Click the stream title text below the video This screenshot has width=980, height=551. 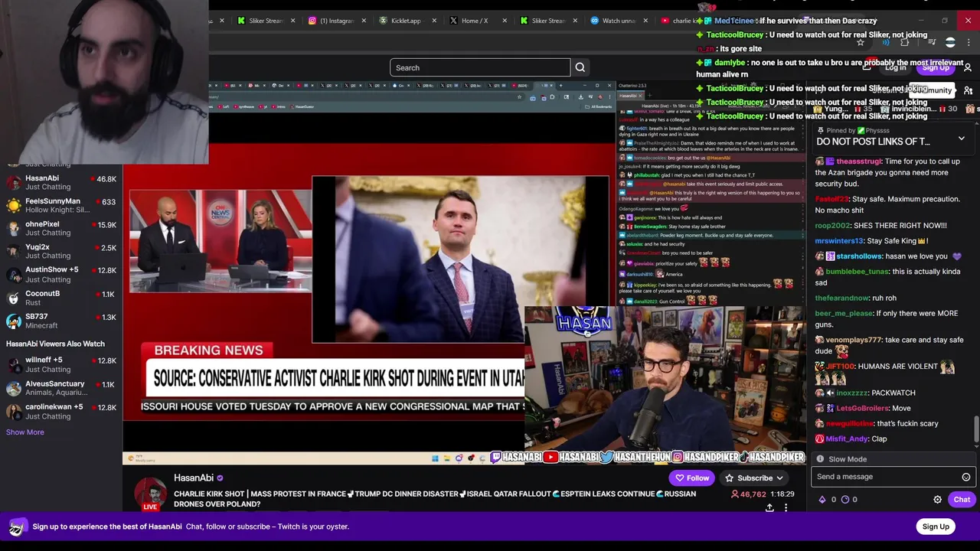pos(435,499)
